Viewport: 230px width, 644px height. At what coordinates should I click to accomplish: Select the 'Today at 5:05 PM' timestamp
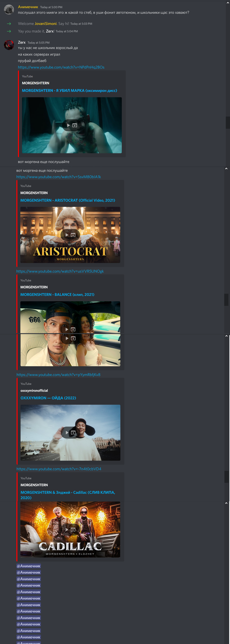39,43
